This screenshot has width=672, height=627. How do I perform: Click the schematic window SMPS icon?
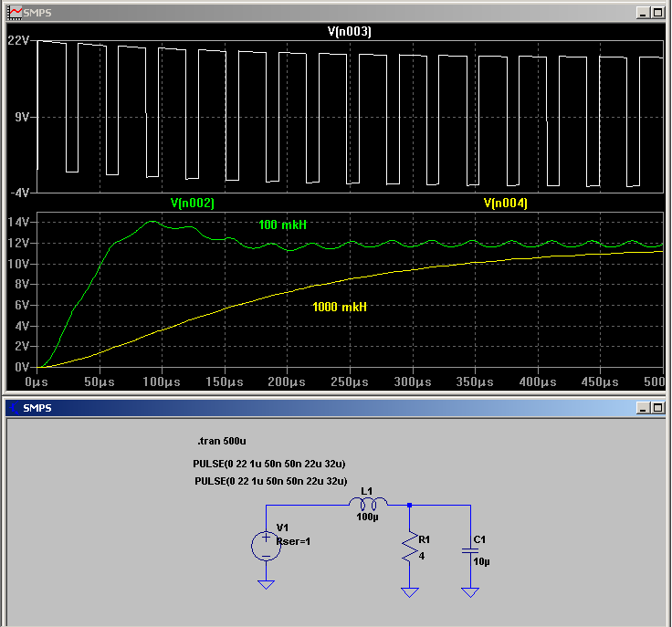click(x=15, y=408)
